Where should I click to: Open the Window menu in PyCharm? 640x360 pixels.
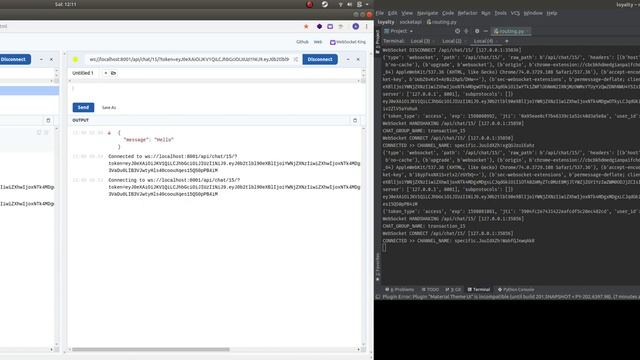point(533,13)
